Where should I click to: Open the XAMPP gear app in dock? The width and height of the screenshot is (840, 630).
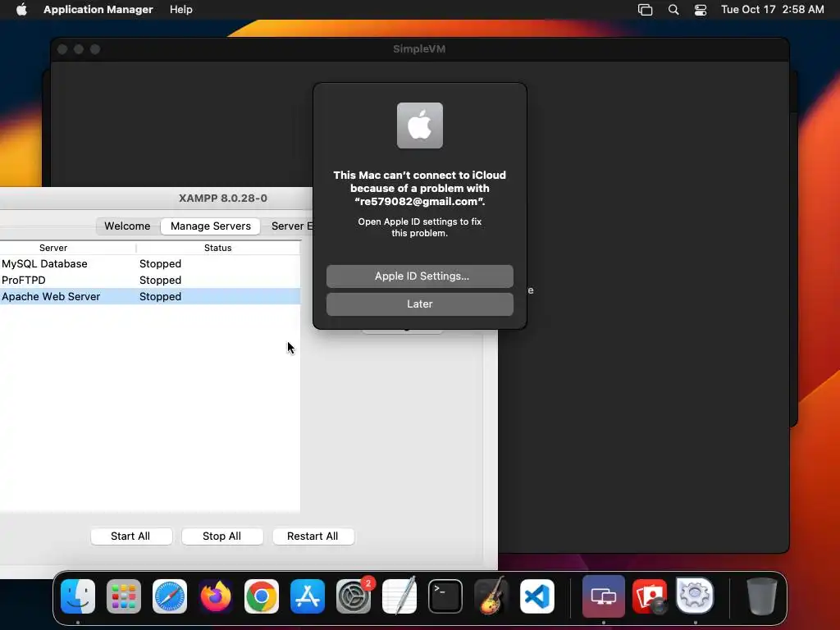695,596
